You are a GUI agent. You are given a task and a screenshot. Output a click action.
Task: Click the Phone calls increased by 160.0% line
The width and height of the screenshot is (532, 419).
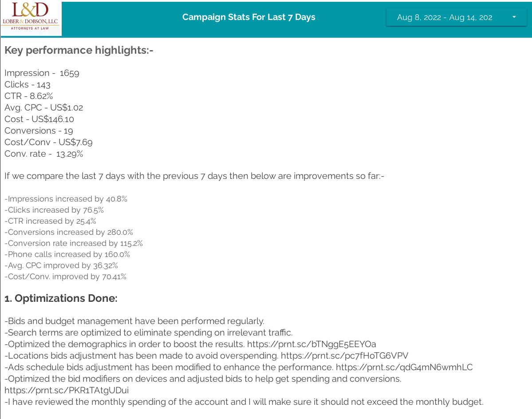pos(67,254)
